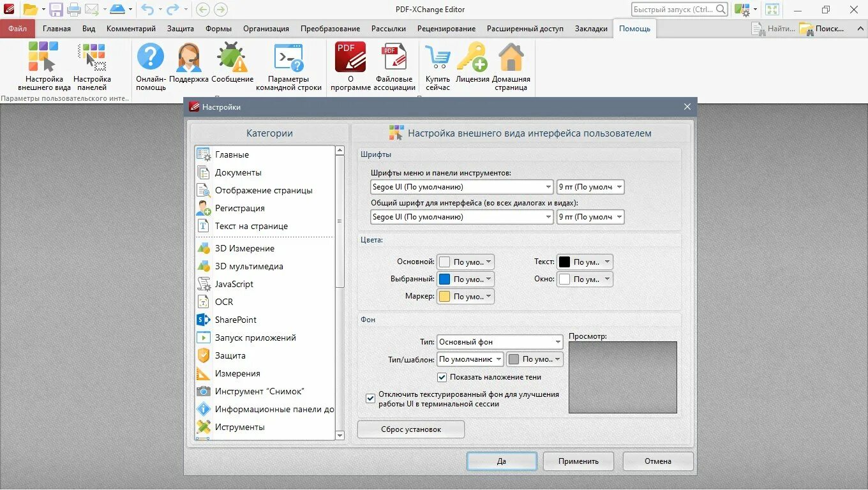
Task: Close the Настройки dialog with X
Action: click(687, 107)
